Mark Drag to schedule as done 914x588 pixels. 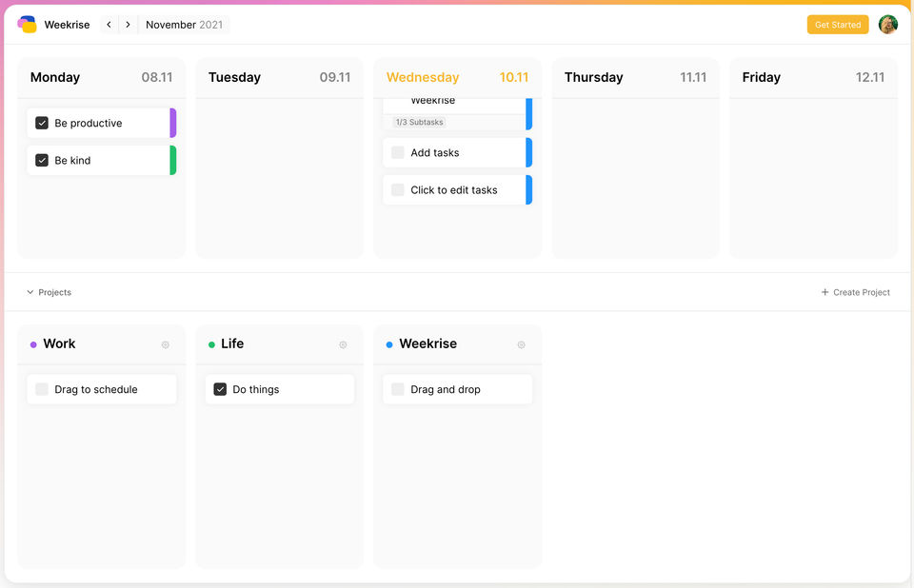pyautogui.click(x=42, y=389)
